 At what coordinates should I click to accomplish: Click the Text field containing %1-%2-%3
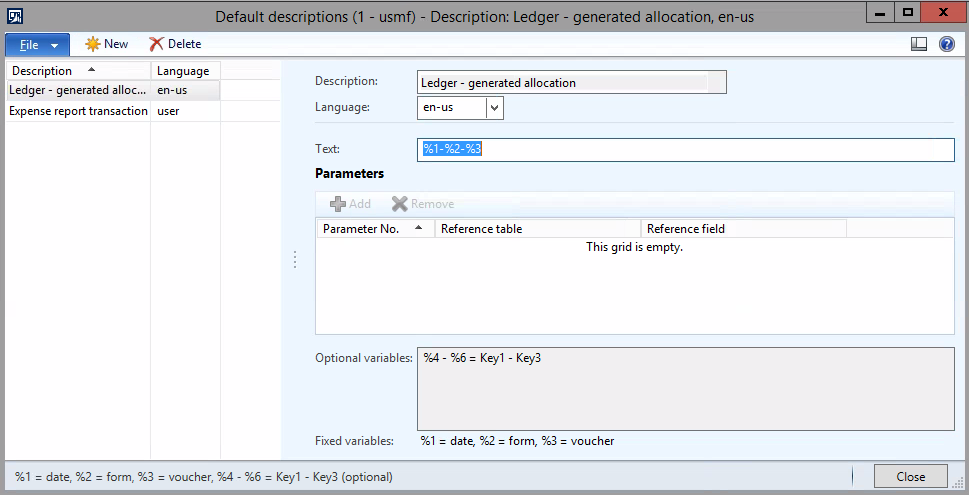(x=685, y=149)
